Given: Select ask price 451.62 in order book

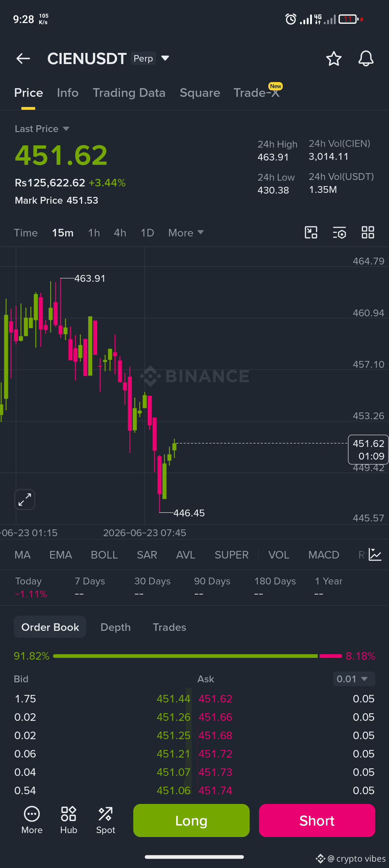Looking at the screenshot, I should [x=215, y=699].
